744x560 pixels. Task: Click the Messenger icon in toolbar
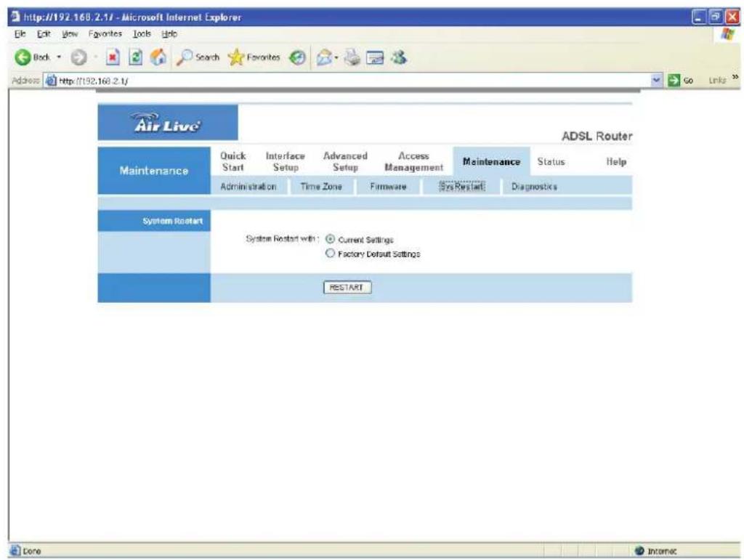(x=399, y=57)
